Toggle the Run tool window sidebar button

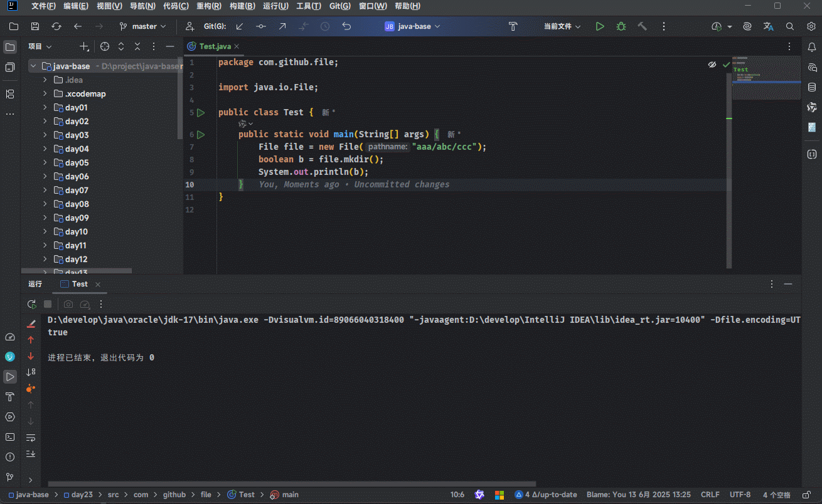[x=10, y=377]
